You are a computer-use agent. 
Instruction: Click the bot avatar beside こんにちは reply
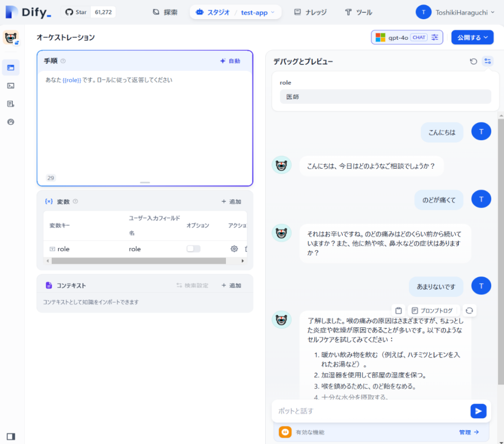(282, 165)
